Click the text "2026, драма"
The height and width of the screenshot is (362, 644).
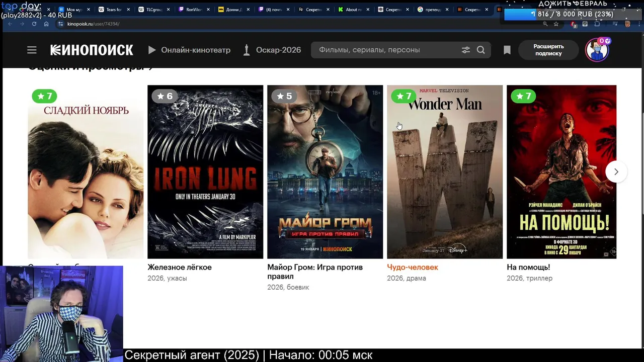[407, 278]
